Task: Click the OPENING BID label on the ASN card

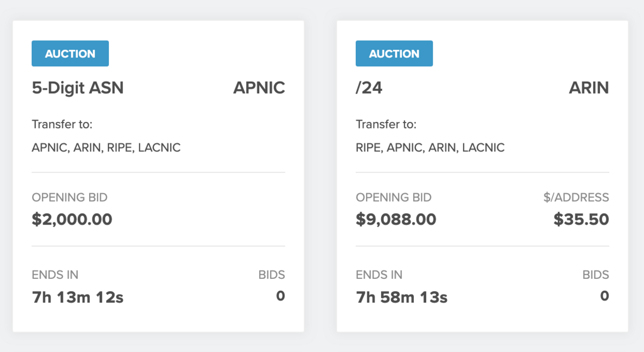Action: [70, 197]
